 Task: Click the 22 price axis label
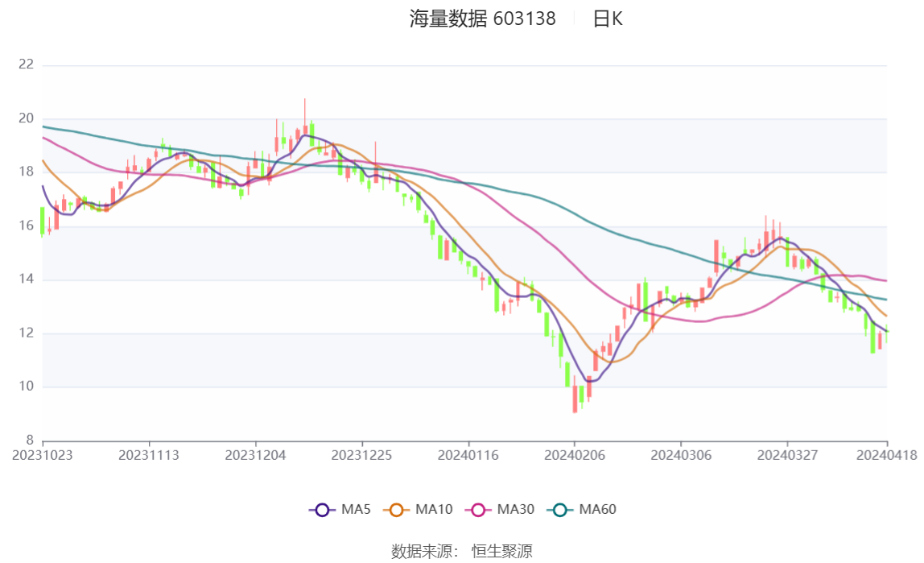27,64
